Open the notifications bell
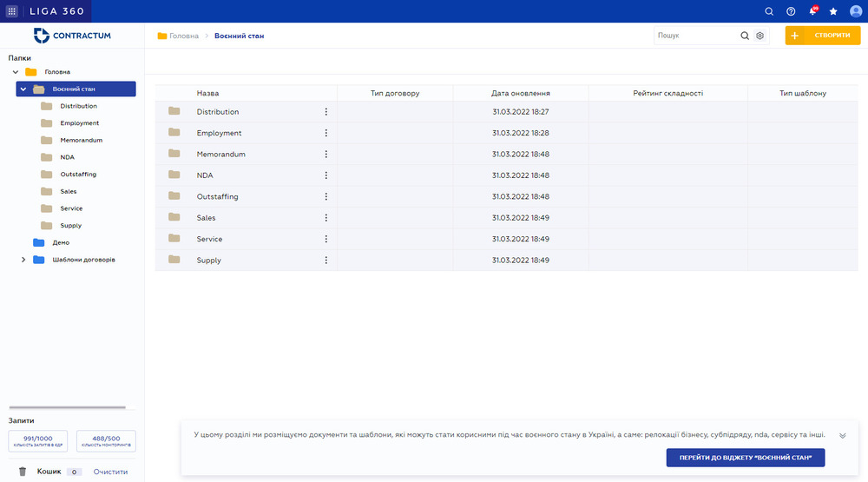868x482 pixels. (x=812, y=10)
